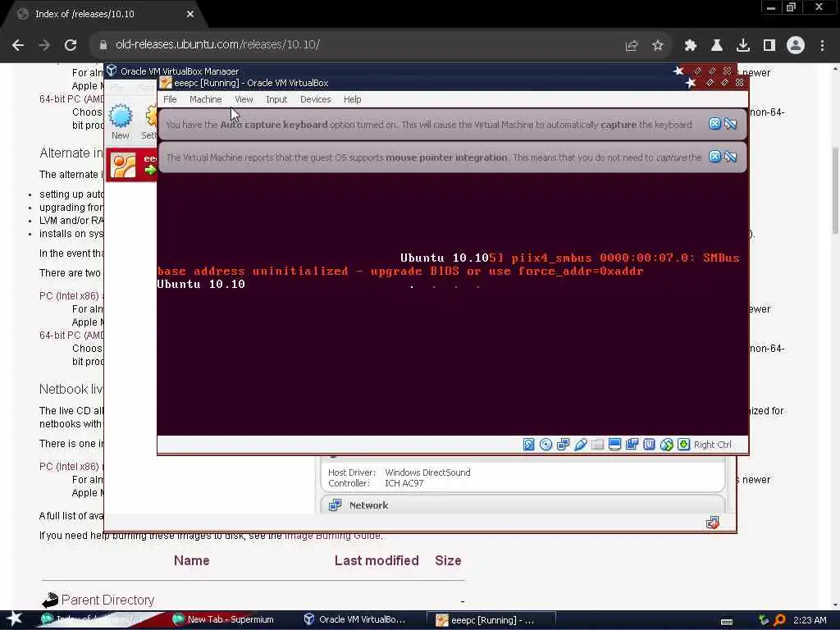
Task: Reload the old-releases page
Action: pos(71,45)
